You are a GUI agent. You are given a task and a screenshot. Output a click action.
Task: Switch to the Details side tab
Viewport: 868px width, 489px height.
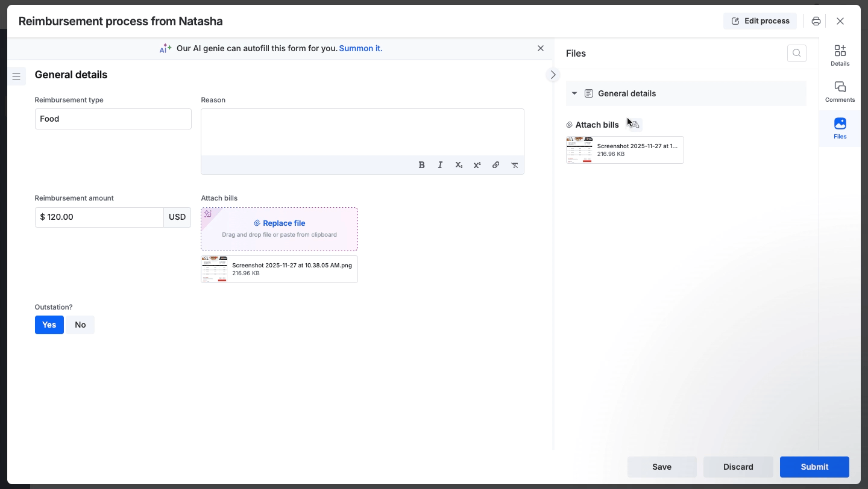pyautogui.click(x=840, y=55)
